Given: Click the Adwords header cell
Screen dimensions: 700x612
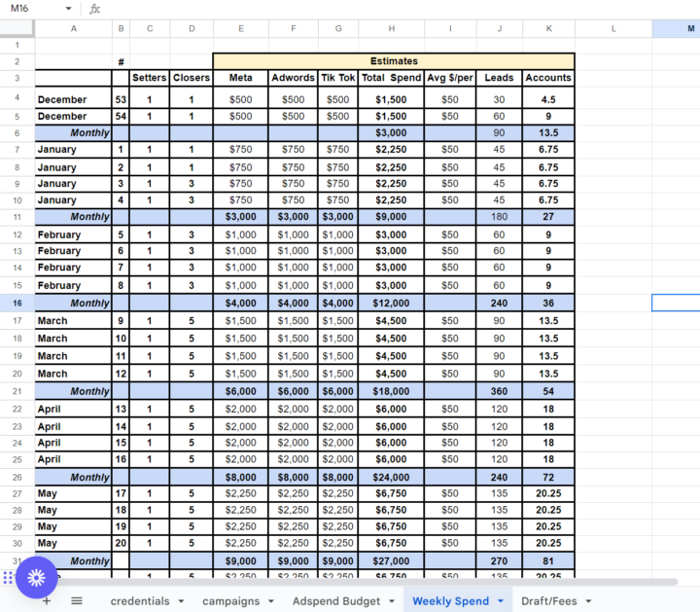Looking at the screenshot, I should (x=294, y=78).
